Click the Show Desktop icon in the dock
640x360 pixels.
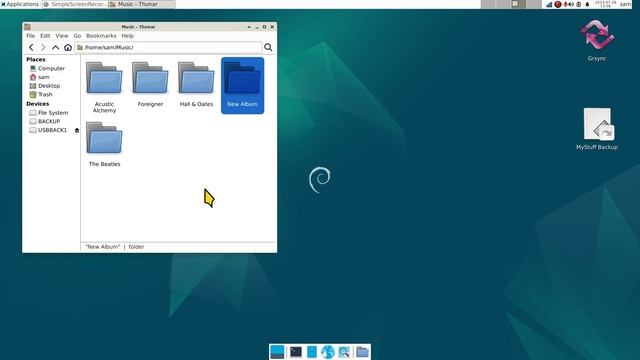pos(277,352)
